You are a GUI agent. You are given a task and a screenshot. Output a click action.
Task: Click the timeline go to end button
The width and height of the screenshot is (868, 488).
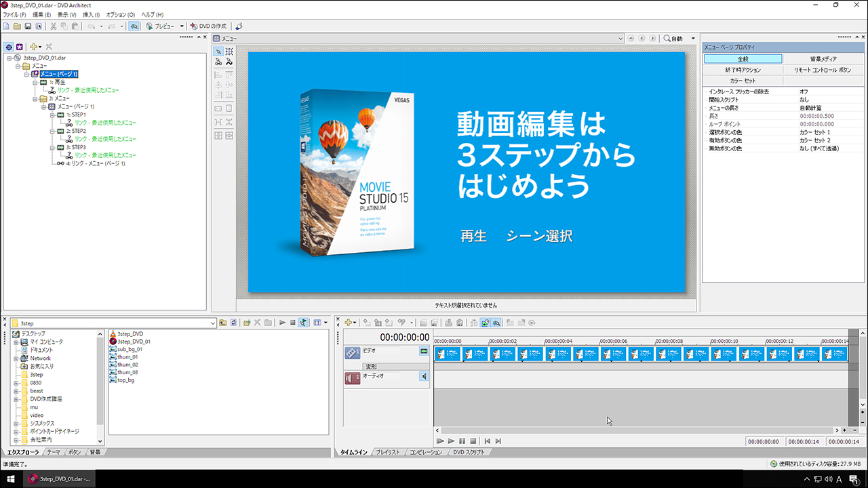tap(498, 441)
